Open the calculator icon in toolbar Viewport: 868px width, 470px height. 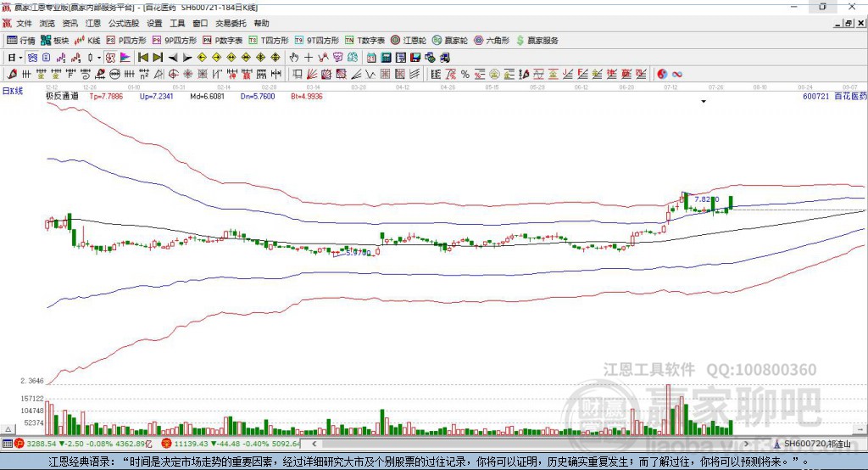[386, 58]
